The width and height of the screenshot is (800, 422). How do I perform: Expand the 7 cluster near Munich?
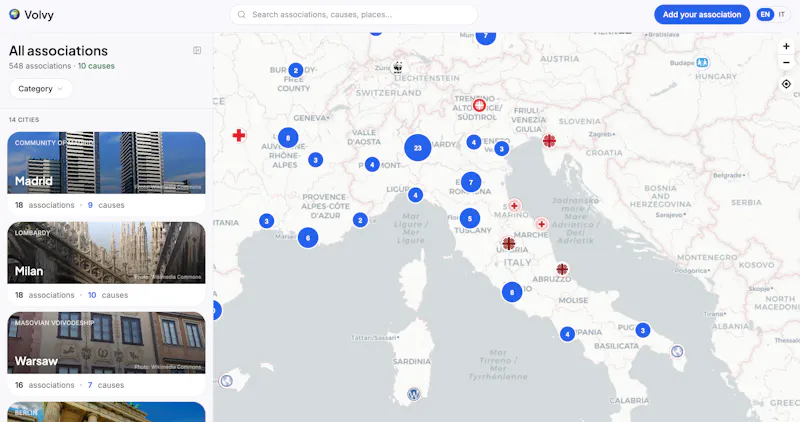point(486,37)
